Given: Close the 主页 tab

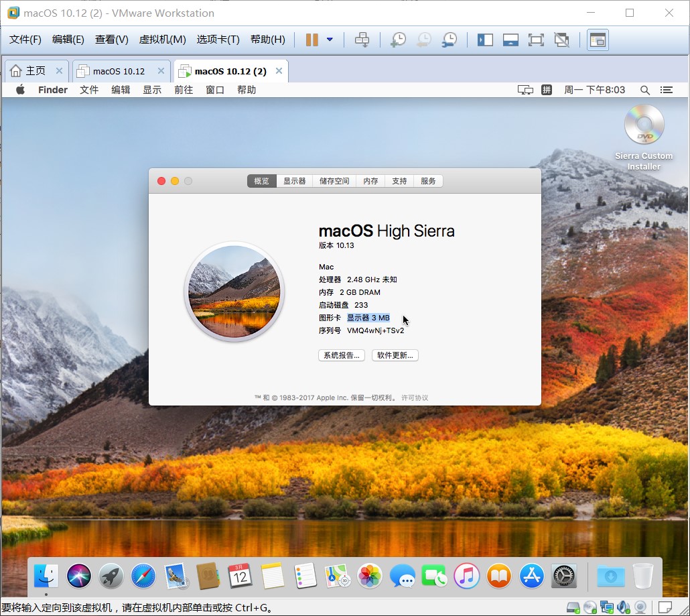Looking at the screenshot, I should pyautogui.click(x=60, y=71).
